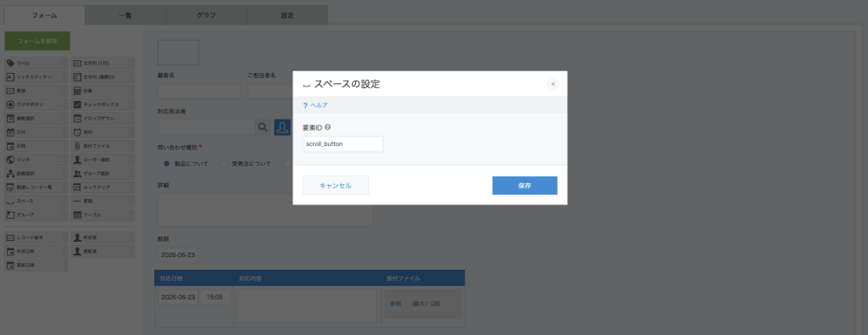Select the 日付 palette item
Image resolution: width=868 pixels, height=335 pixels.
(x=36, y=132)
